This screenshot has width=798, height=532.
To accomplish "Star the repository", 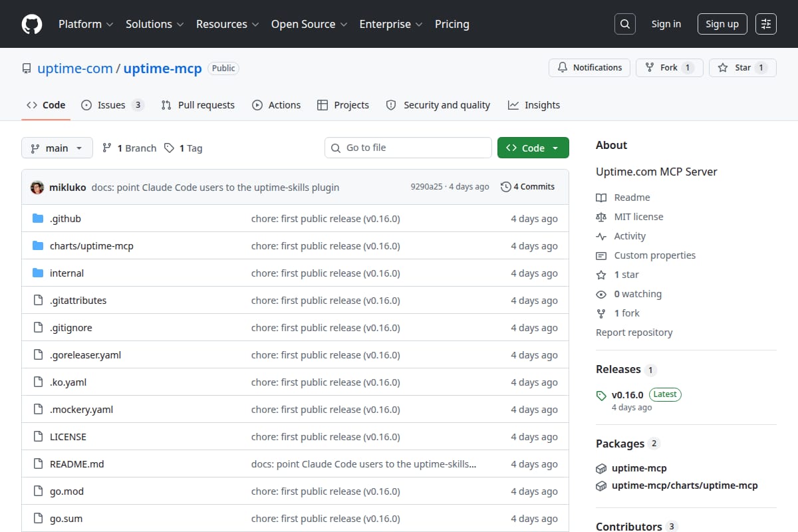I will pyautogui.click(x=743, y=68).
